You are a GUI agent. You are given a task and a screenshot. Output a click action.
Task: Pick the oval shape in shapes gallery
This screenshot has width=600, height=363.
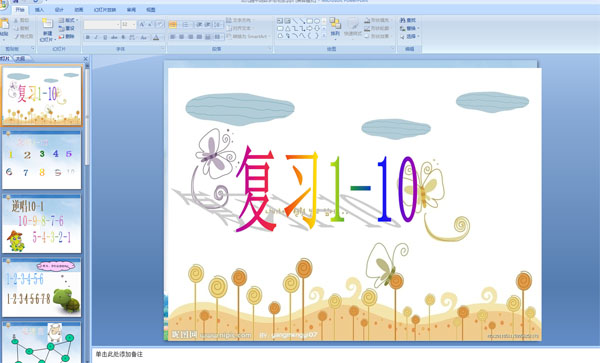317,21
